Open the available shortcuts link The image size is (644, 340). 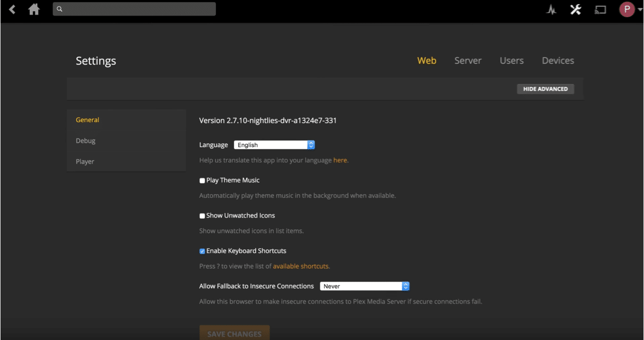(300, 266)
